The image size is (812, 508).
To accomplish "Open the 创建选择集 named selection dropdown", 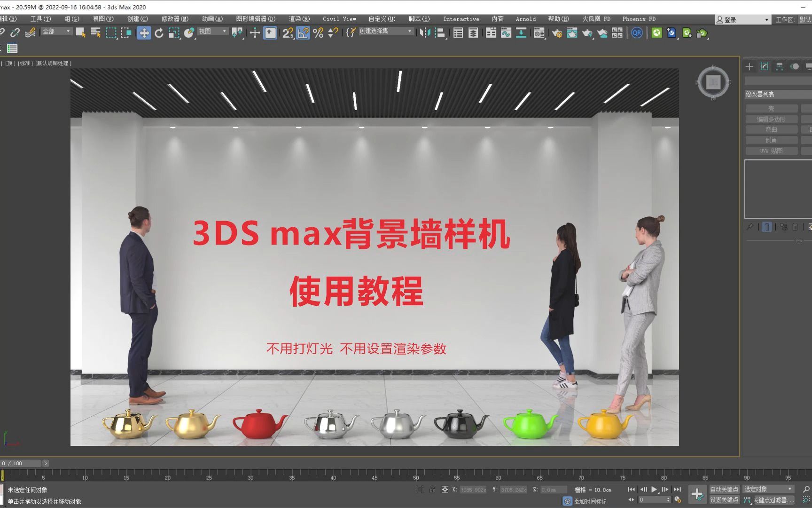I will coord(386,31).
